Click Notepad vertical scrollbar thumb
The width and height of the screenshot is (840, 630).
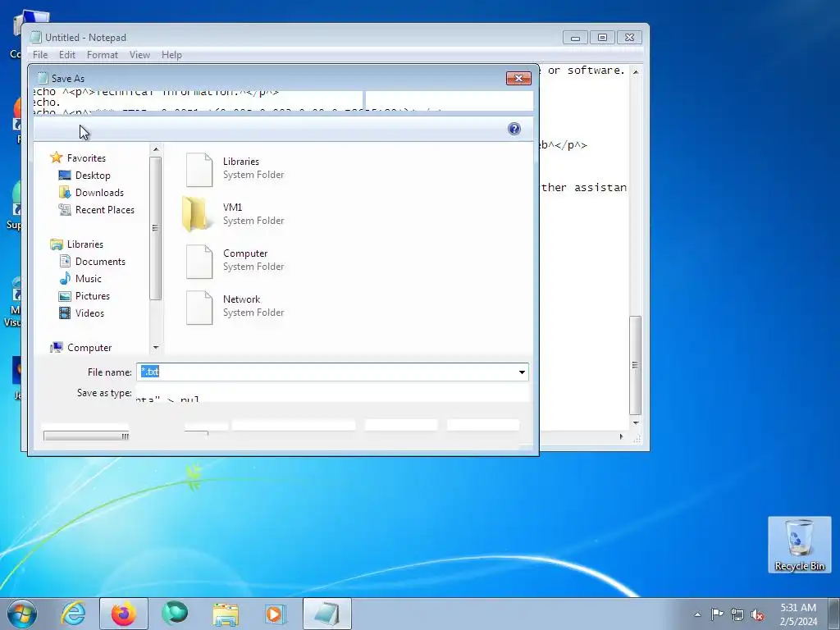(636, 365)
